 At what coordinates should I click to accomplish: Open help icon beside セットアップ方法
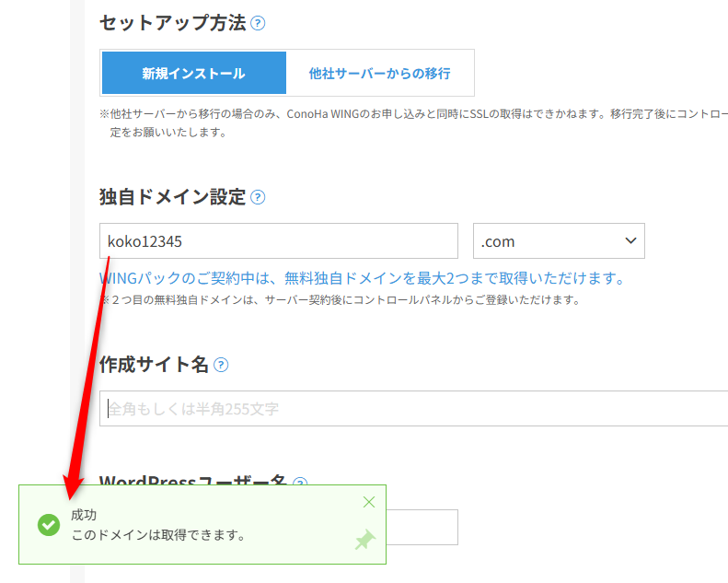pyautogui.click(x=258, y=23)
